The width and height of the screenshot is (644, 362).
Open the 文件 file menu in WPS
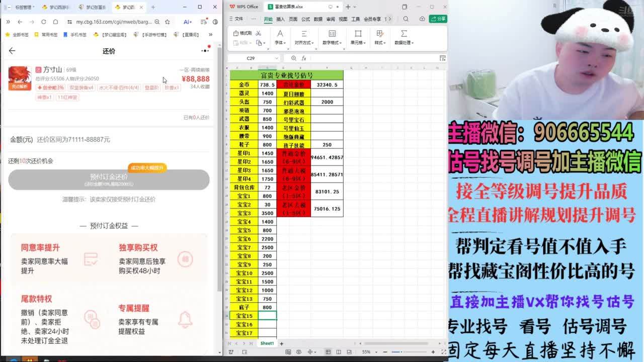point(236,19)
